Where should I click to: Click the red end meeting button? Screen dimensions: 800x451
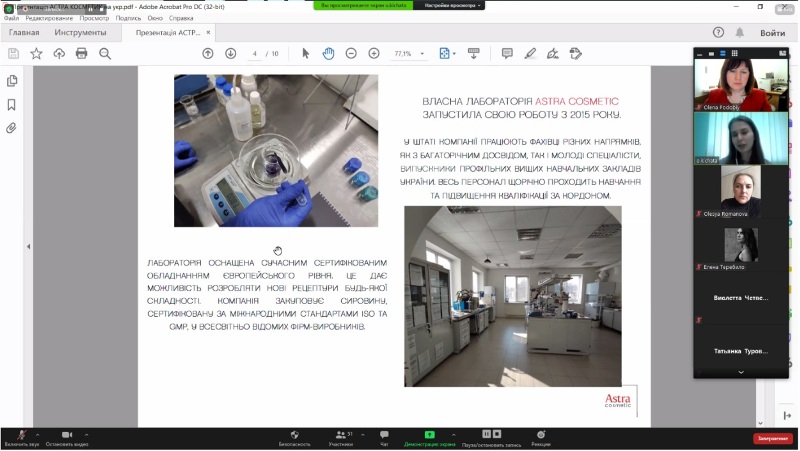pyautogui.click(x=772, y=438)
